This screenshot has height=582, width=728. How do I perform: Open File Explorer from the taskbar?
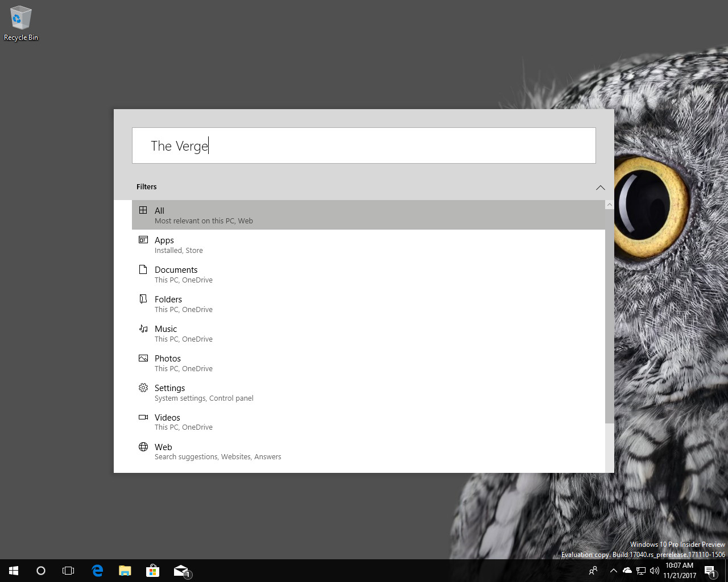pos(125,571)
